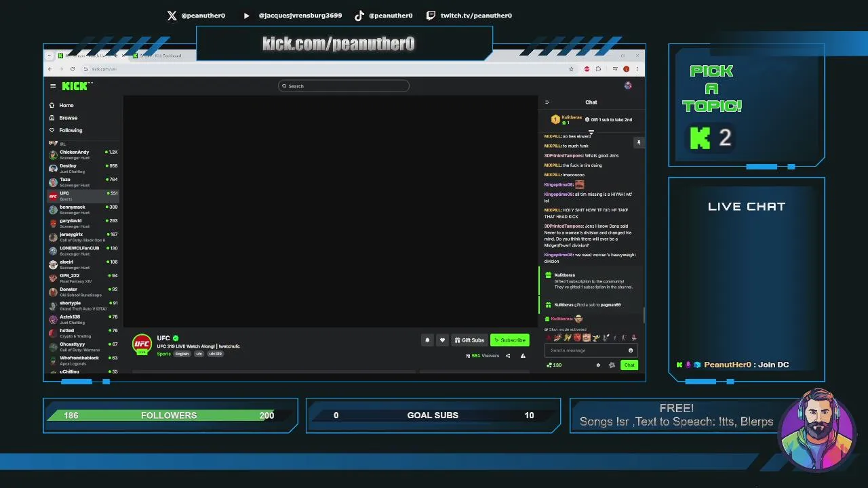Screen dimensions: 868x488
Task: Open ChickenAndy channel in the sidebar
Action: (83, 155)
